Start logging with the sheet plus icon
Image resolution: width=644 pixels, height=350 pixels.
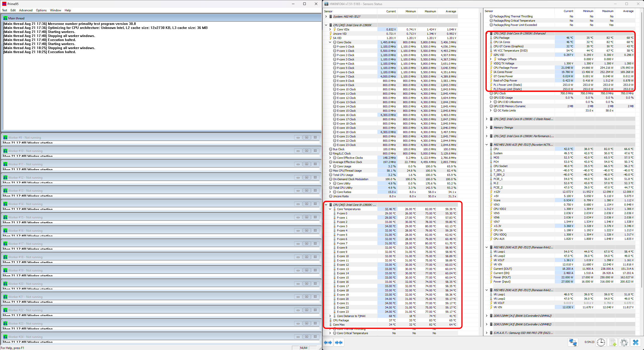(613, 342)
